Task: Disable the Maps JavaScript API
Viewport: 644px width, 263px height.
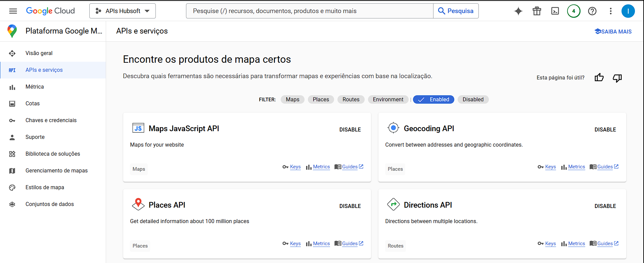Action: coord(350,129)
